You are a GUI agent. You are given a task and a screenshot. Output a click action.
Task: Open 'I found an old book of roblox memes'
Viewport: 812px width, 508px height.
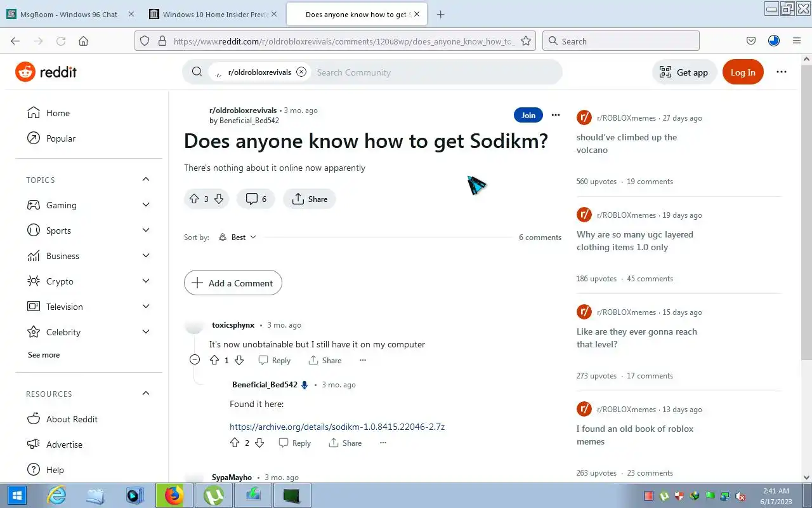pyautogui.click(x=635, y=435)
